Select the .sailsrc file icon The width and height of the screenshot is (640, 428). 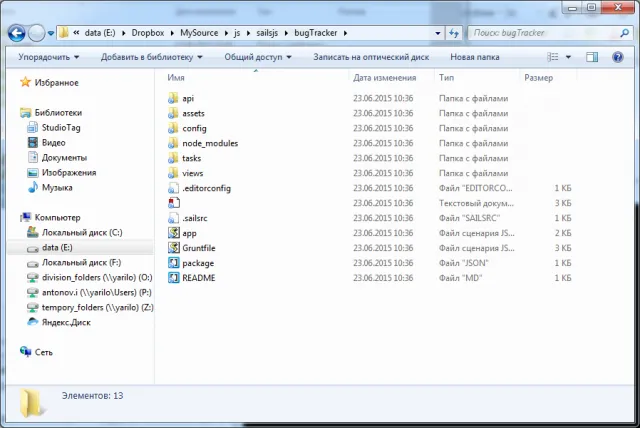(x=173, y=218)
